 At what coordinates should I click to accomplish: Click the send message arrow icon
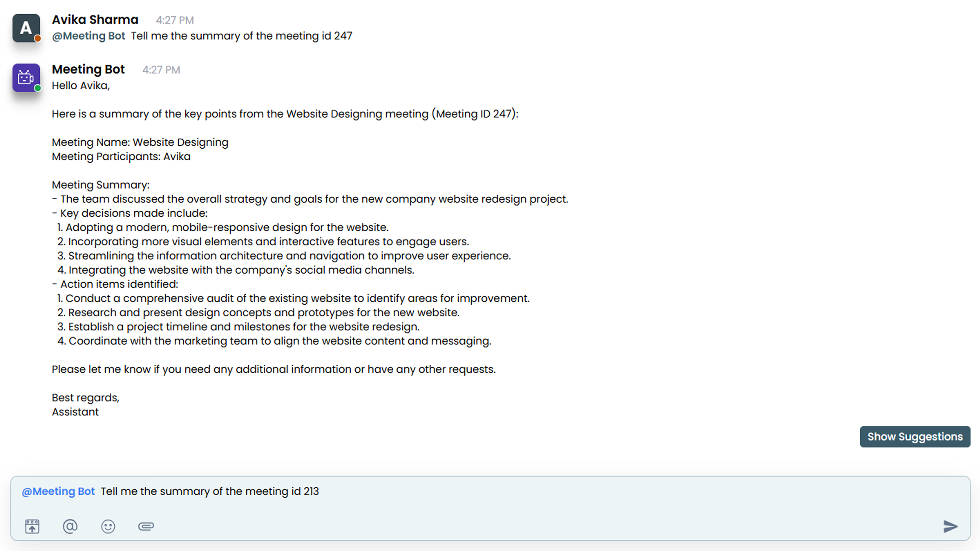pos(950,526)
